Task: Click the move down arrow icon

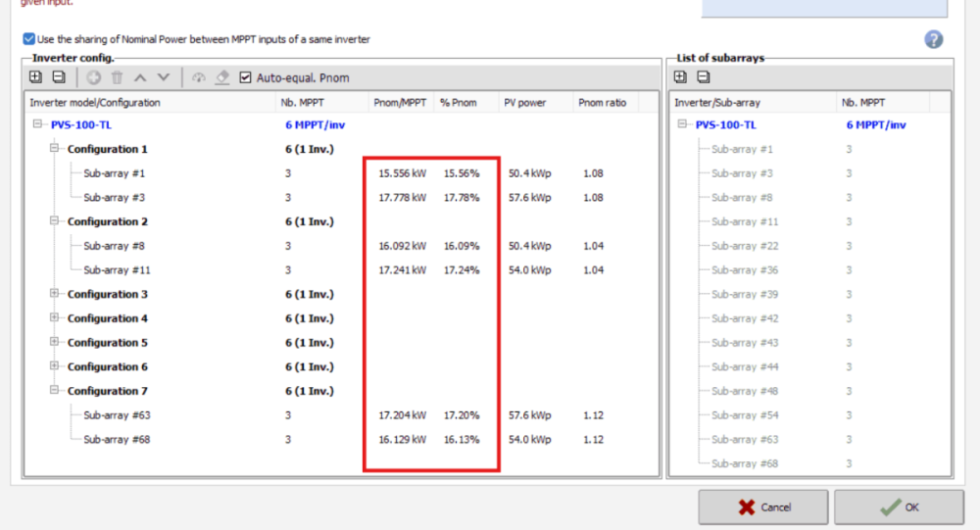Action: 164,77
